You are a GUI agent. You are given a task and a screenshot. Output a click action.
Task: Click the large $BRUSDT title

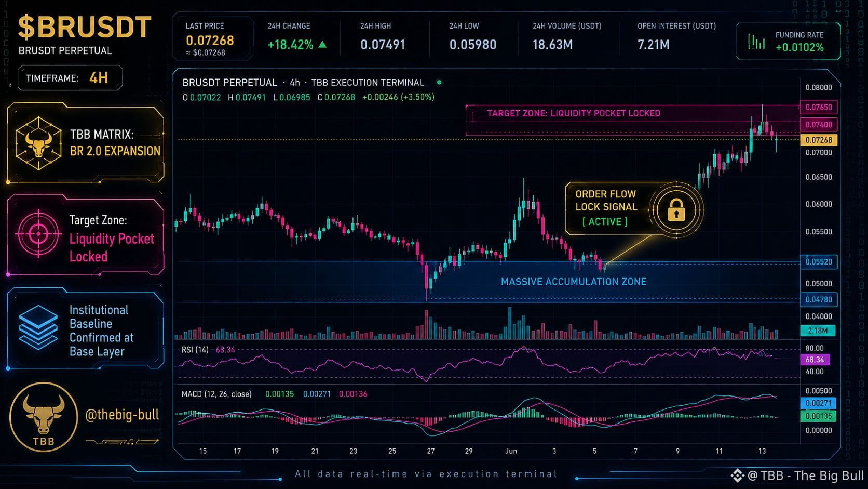85,28
